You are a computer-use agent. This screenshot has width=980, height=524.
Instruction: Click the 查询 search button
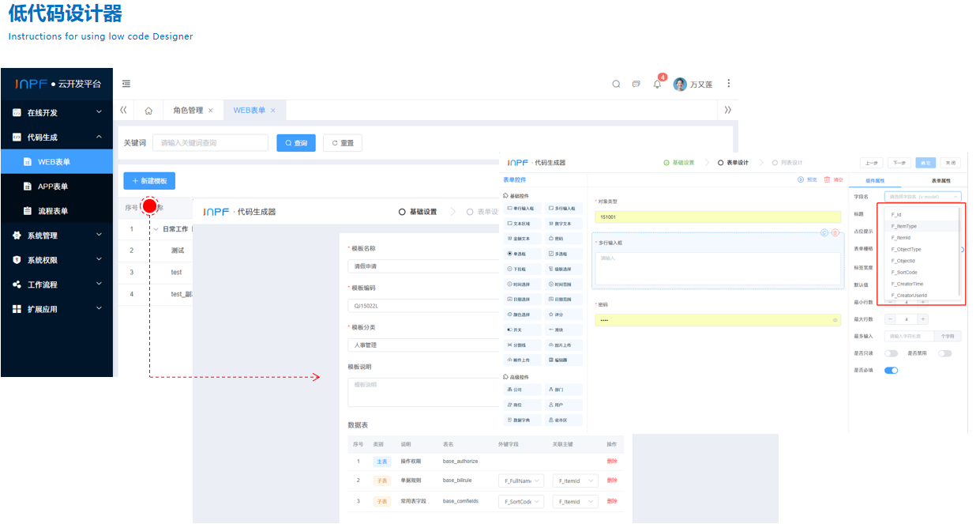tap(296, 143)
